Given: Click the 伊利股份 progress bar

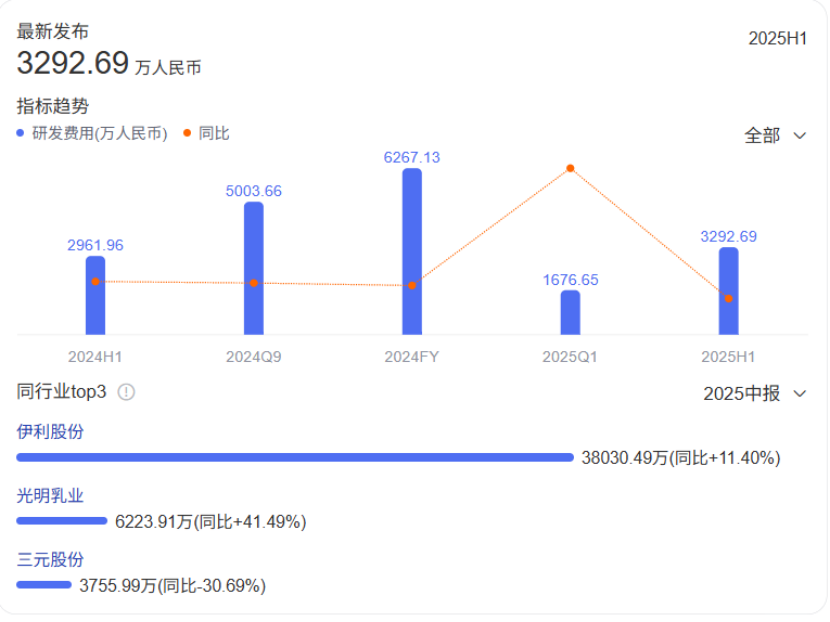Looking at the screenshot, I should (x=295, y=457).
